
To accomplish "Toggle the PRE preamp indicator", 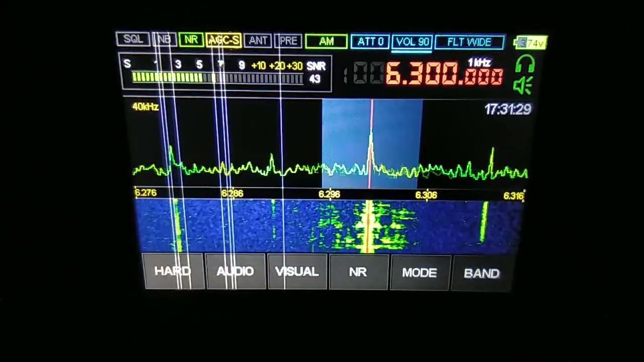I will coord(288,41).
